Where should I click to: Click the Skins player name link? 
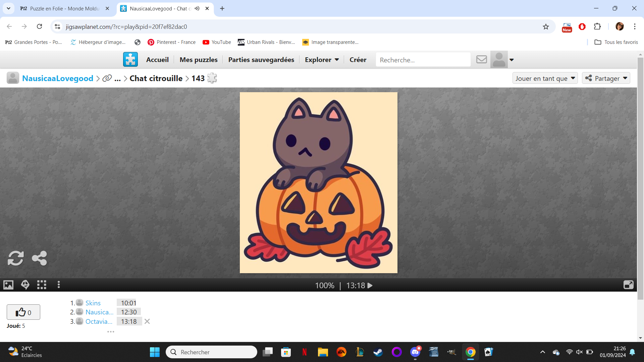(x=93, y=303)
